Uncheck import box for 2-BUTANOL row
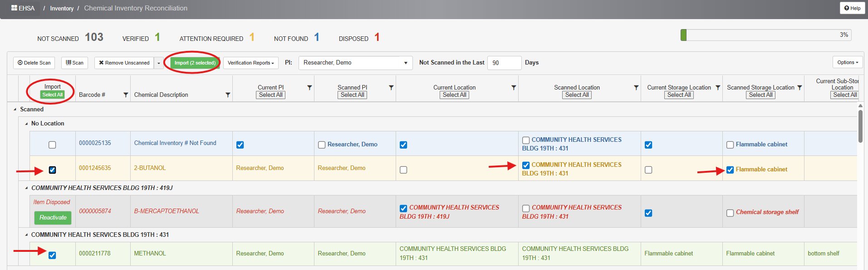 [52, 170]
